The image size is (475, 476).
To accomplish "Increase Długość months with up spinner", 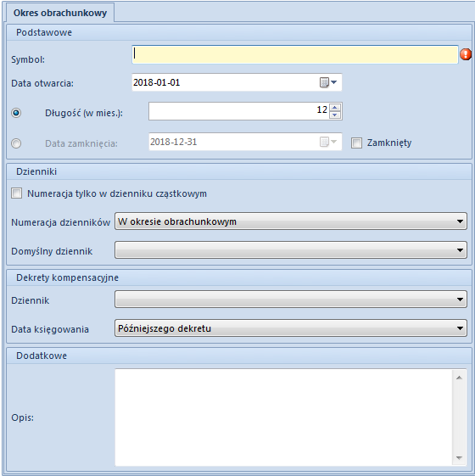I will click(x=335, y=108).
